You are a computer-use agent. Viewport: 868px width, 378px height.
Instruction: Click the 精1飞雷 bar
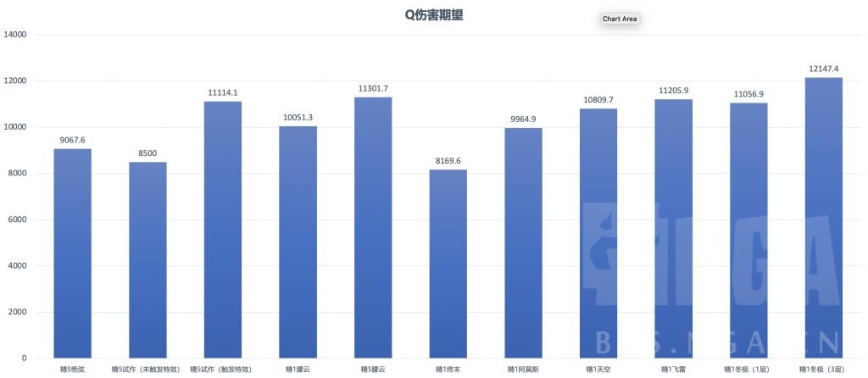673,229
